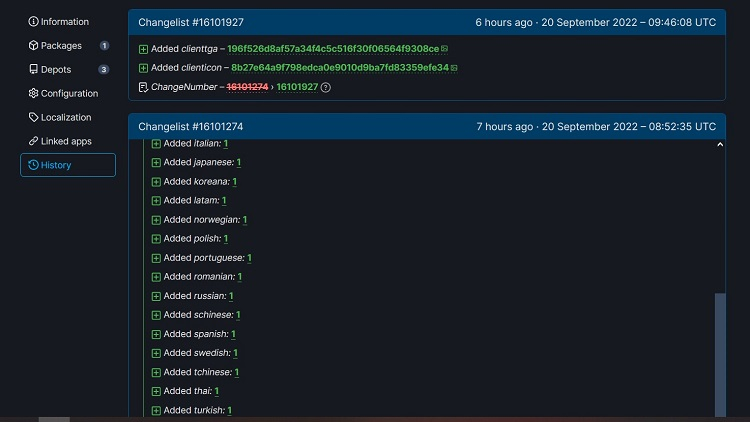The height and width of the screenshot is (422, 750).
Task: Select the History tab in sidebar
Action: click(67, 165)
